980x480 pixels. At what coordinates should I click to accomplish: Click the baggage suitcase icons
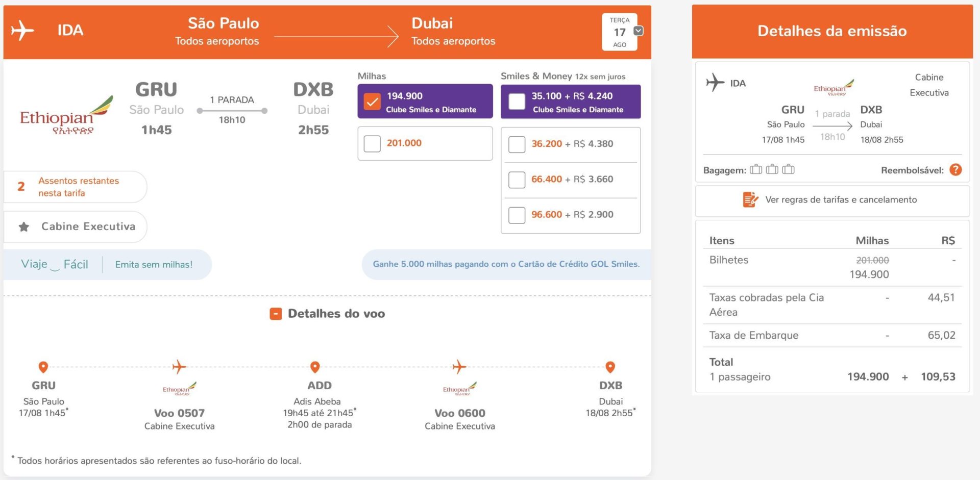click(772, 169)
